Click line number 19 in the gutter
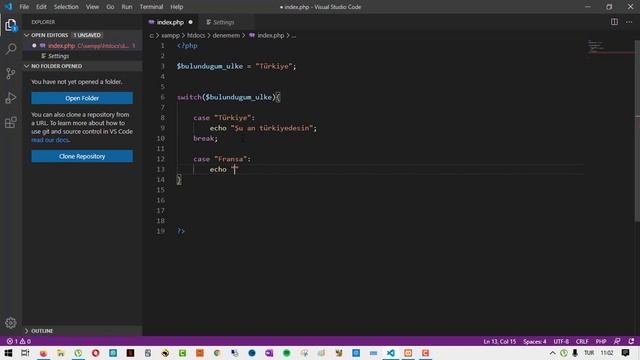Screen dimensions: 640x360 (161, 231)
